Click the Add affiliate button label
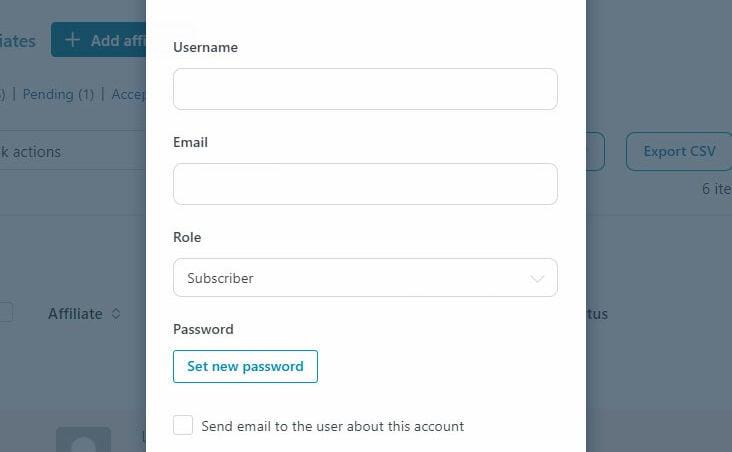 tap(118, 41)
